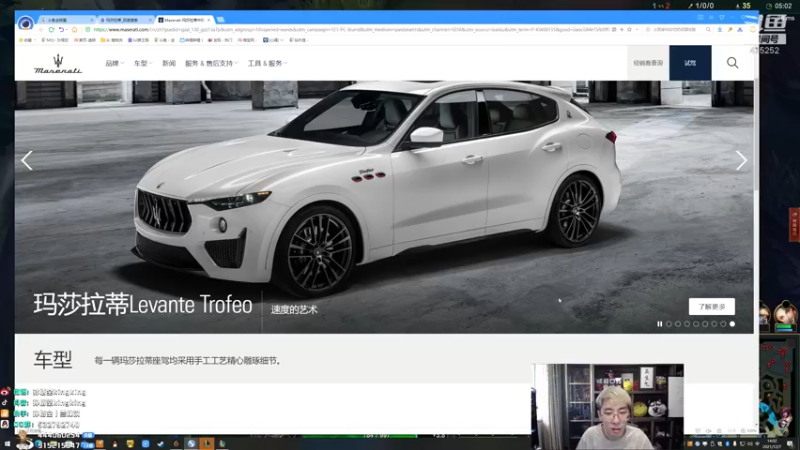Select the first carousel dot
Viewport: 800px width, 450px height.
669,324
